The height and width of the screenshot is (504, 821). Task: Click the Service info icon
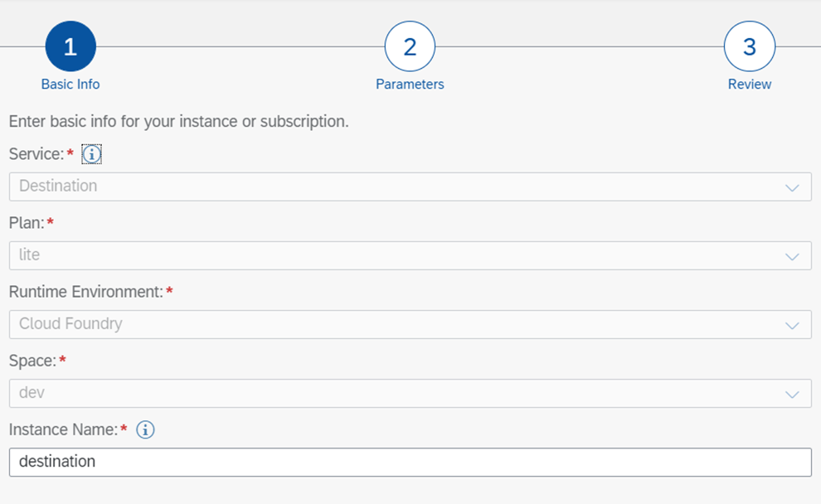(92, 154)
